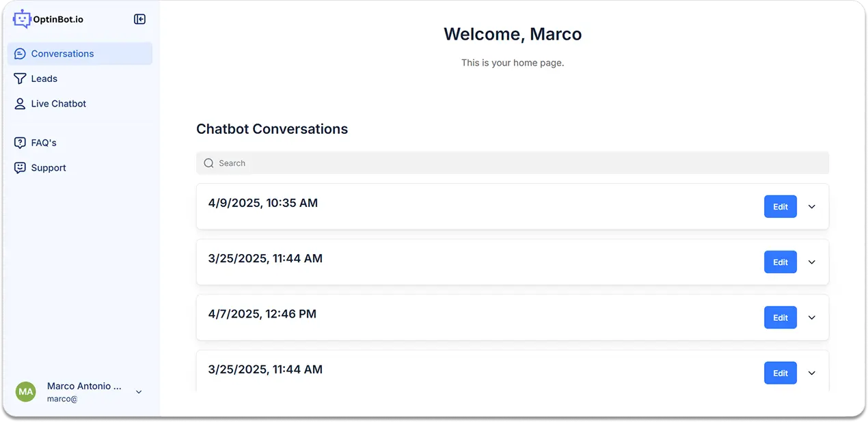The width and height of the screenshot is (868, 422).
Task: Select the Conversations speech bubble icon
Action: pyautogui.click(x=19, y=53)
